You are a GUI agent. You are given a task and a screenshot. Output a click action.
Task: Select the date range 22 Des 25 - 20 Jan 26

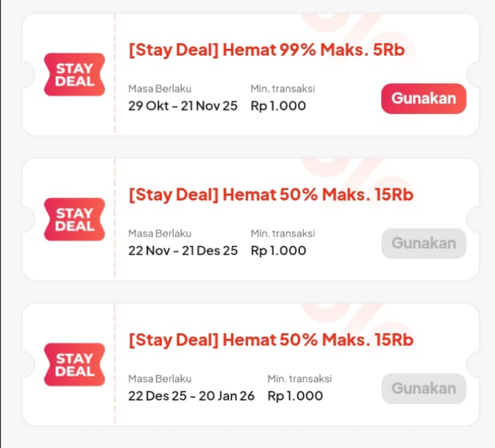pyautogui.click(x=191, y=396)
